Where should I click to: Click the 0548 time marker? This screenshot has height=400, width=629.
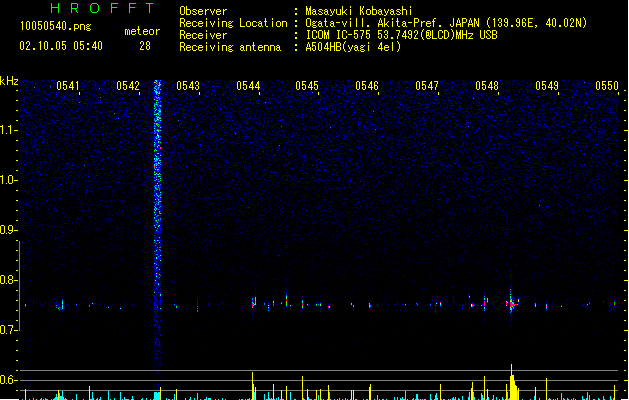click(x=487, y=86)
